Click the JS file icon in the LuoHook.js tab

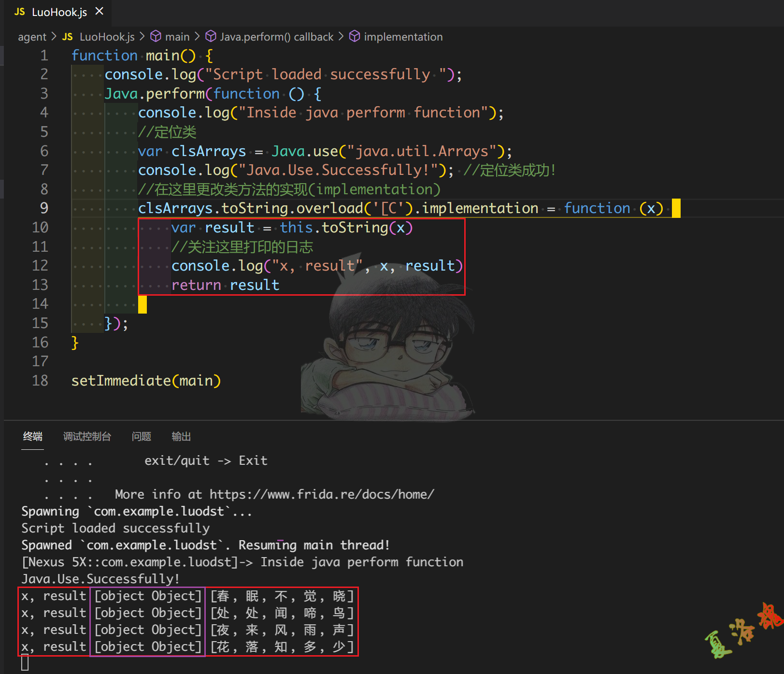pos(19,12)
